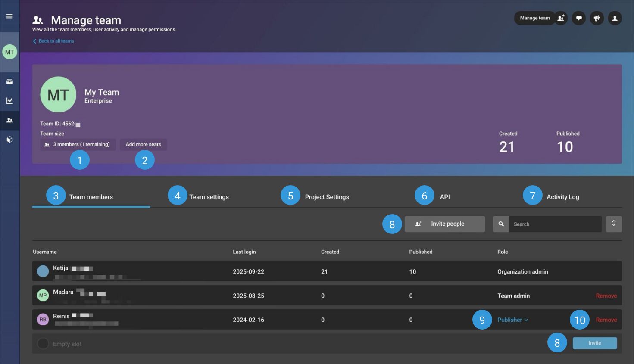The width and height of the screenshot is (634, 364).
Task: Select the team members icon in sidebar
Action: (9, 121)
